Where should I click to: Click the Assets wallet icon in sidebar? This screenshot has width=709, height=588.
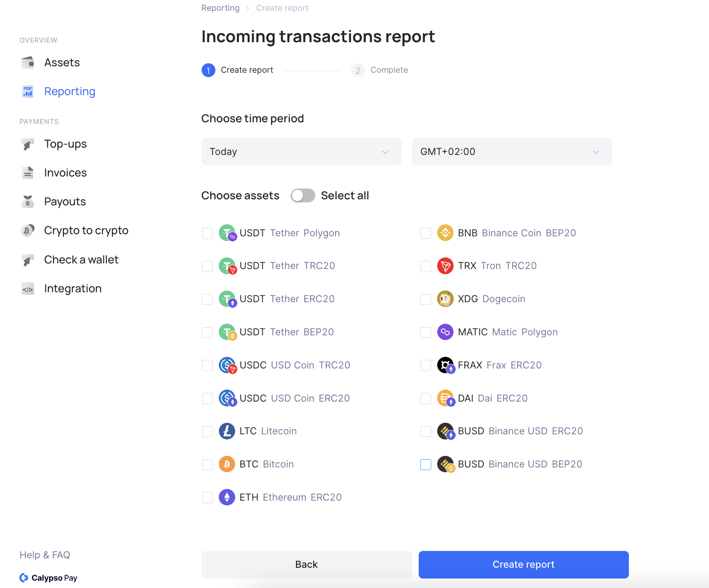[28, 63]
